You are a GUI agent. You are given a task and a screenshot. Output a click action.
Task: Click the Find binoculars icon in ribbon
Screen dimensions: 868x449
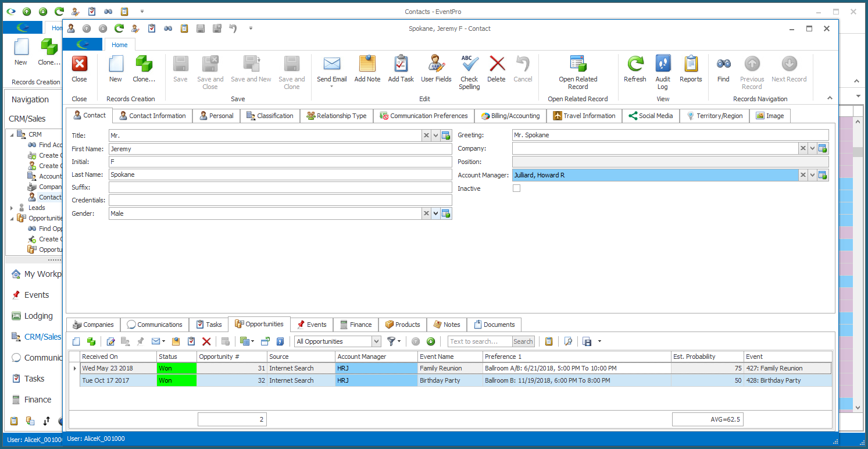(723, 64)
